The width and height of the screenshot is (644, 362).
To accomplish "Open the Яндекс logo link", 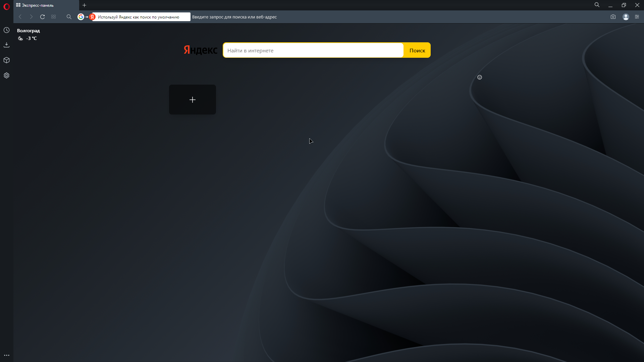I will (x=201, y=50).
